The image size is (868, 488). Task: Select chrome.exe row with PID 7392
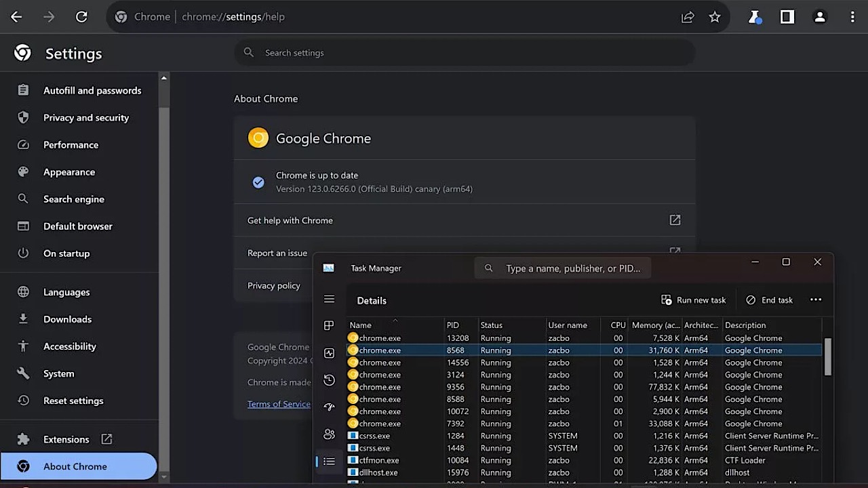coord(584,424)
